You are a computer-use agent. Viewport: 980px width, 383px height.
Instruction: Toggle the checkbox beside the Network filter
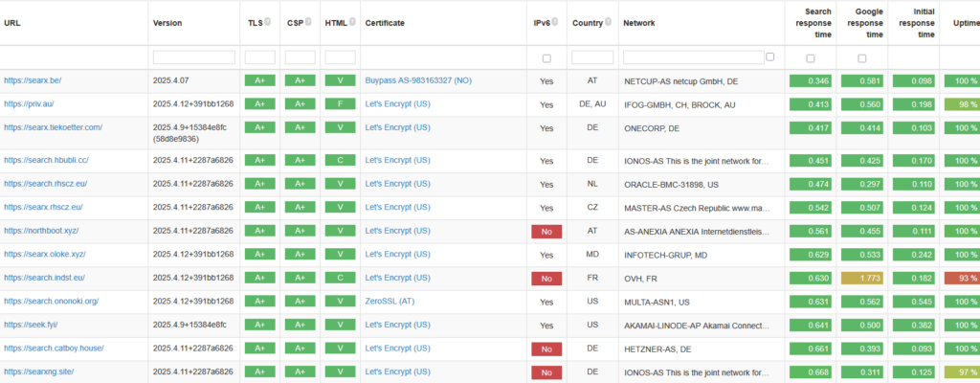tap(770, 57)
